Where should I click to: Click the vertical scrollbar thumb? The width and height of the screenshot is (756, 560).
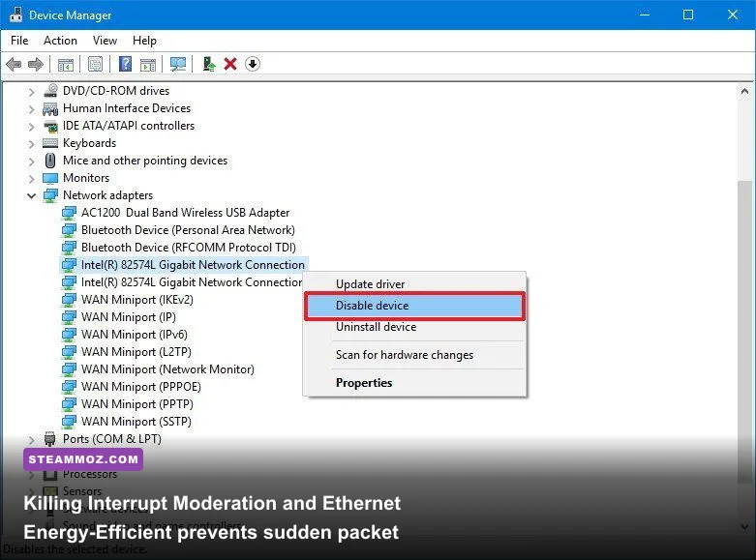(744, 333)
